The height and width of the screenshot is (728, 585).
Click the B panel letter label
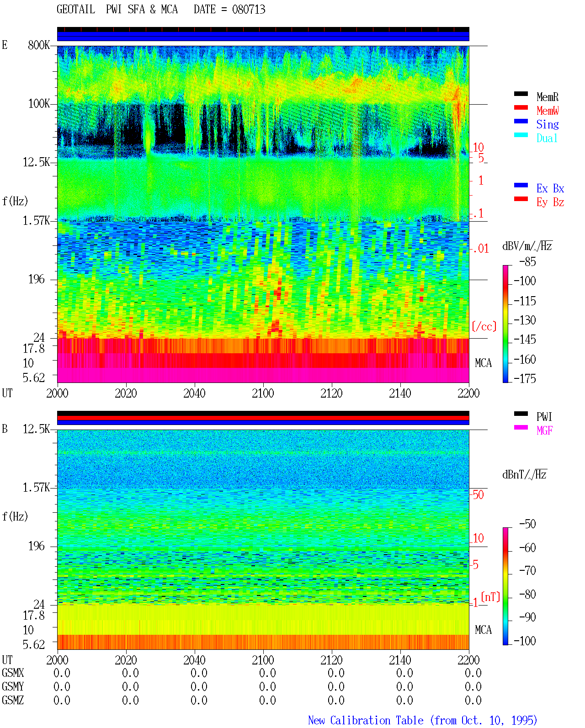click(x=5, y=429)
